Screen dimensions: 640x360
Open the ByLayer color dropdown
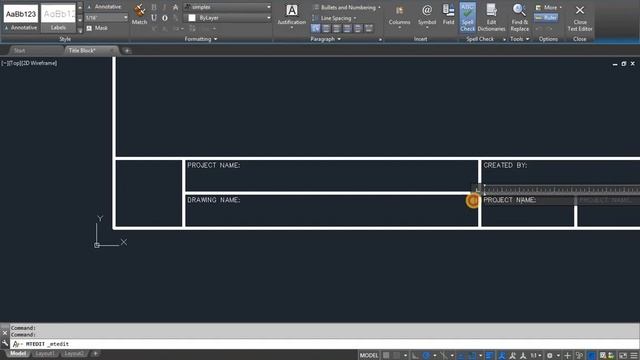pyautogui.click(x=227, y=18)
